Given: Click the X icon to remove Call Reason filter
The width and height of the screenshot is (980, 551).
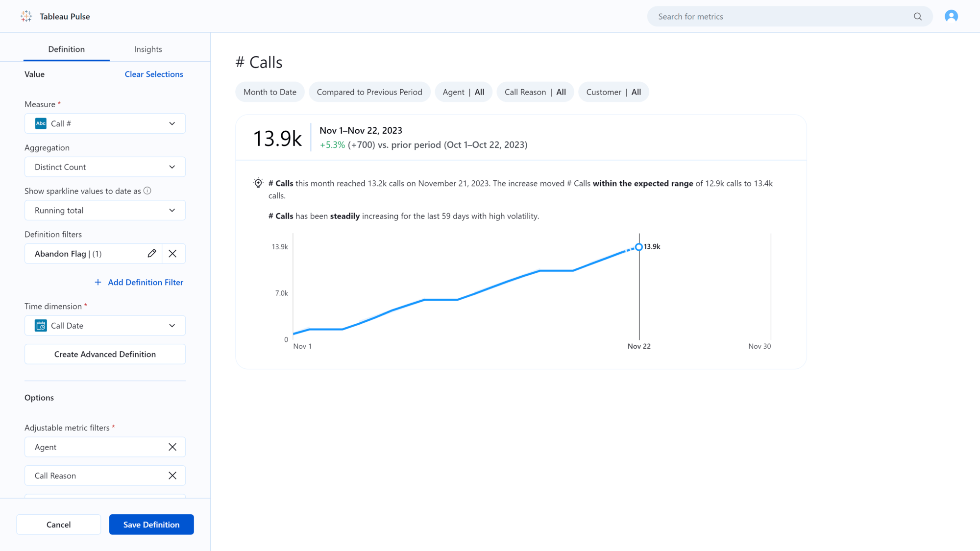Looking at the screenshot, I should click(172, 476).
